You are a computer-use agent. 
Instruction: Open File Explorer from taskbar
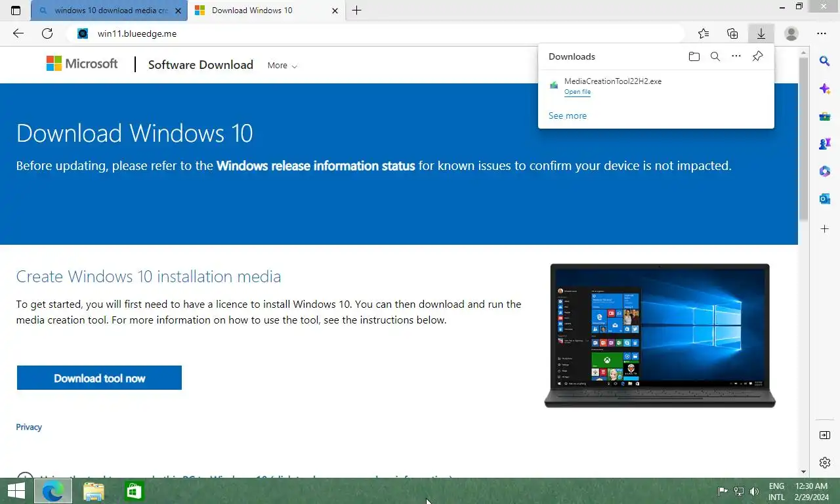pos(94,491)
